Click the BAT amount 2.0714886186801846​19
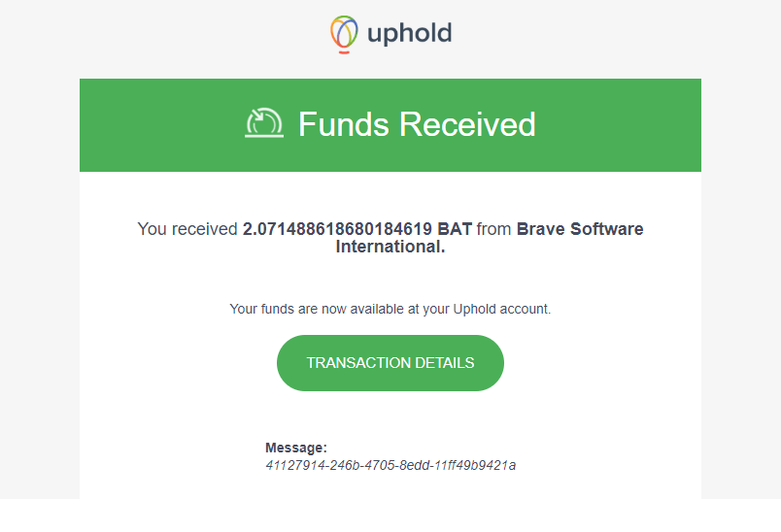Image resolution: width=781 pixels, height=532 pixels. [337, 229]
